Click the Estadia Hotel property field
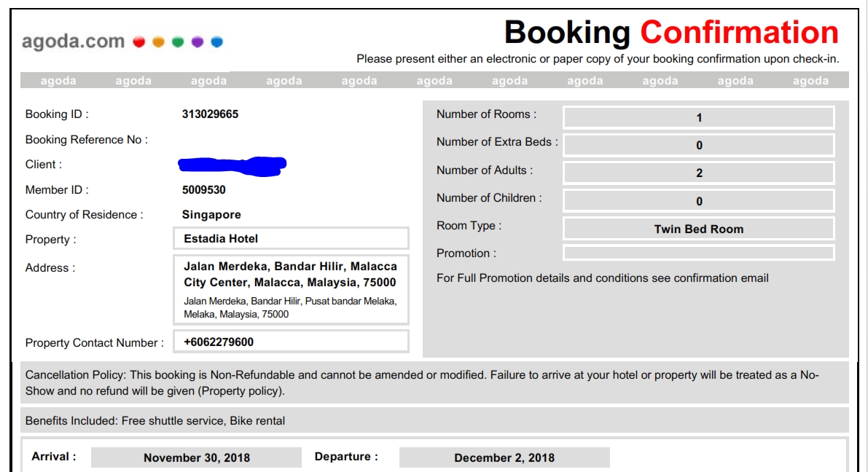This screenshot has height=472, width=868. 291,238
